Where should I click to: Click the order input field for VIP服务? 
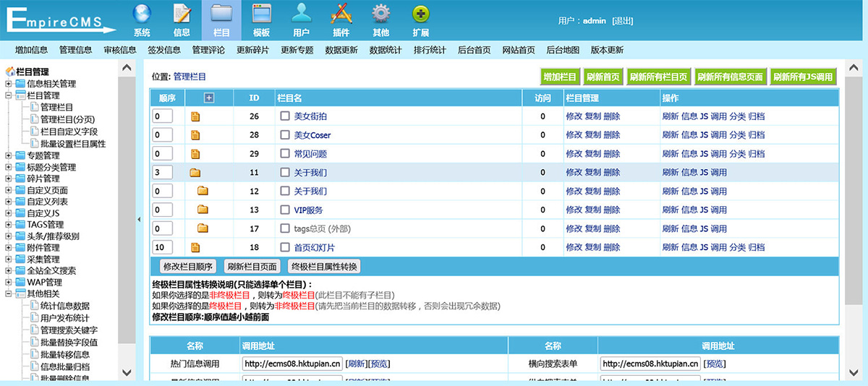coord(162,210)
